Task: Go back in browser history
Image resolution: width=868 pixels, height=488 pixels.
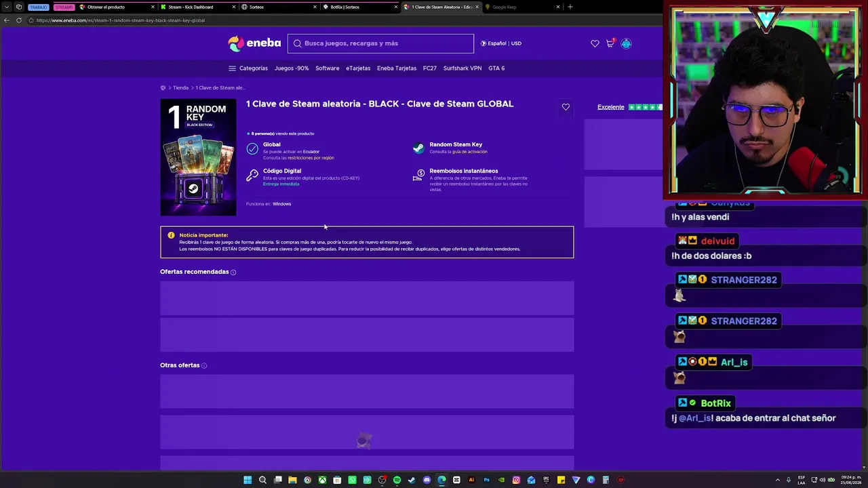Action: (x=7, y=20)
